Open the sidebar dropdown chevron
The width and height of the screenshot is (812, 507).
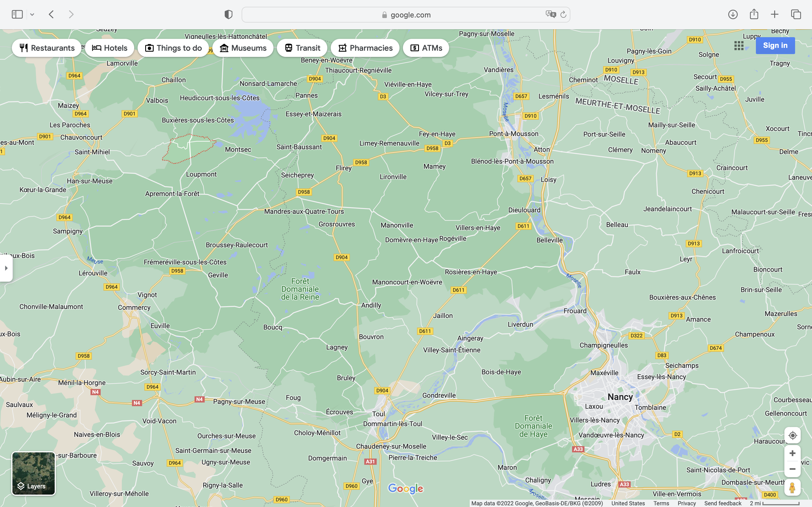coord(32,14)
